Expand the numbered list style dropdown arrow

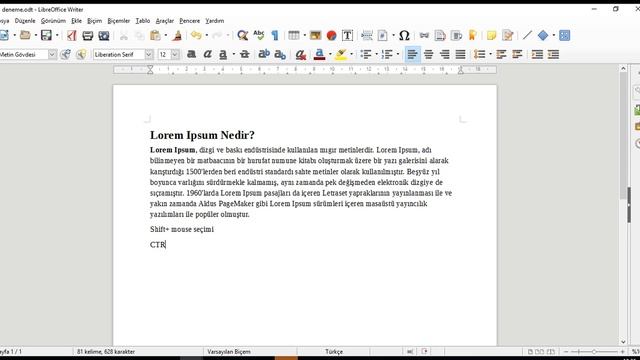pos(398,54)
